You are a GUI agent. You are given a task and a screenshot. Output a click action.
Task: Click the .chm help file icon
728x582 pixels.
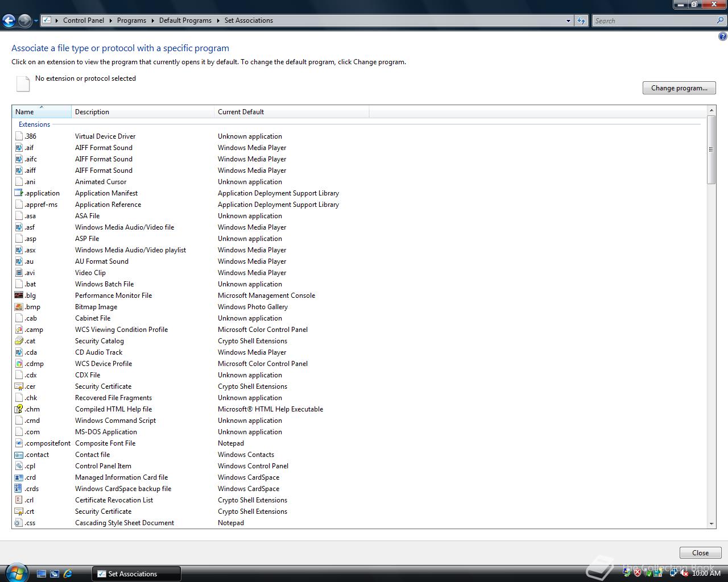point(19,409)
